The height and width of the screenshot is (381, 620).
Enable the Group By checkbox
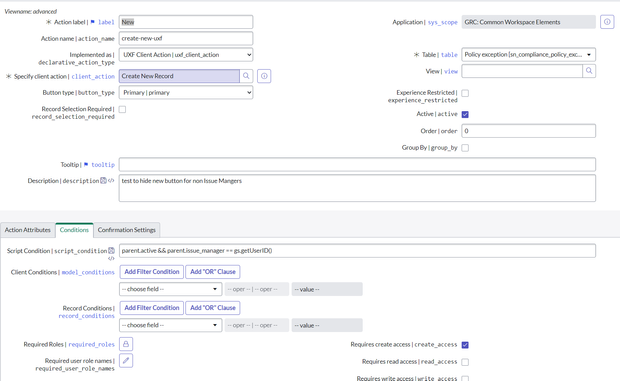click(x=465, y=148)
